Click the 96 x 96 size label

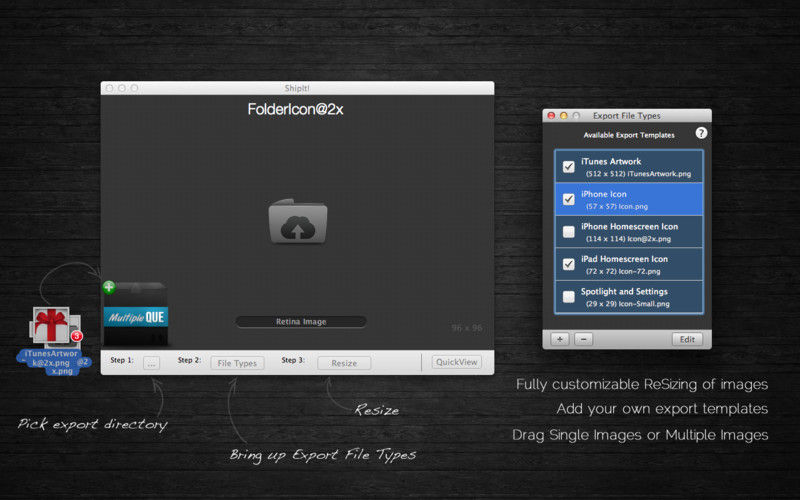pos(466,328)
